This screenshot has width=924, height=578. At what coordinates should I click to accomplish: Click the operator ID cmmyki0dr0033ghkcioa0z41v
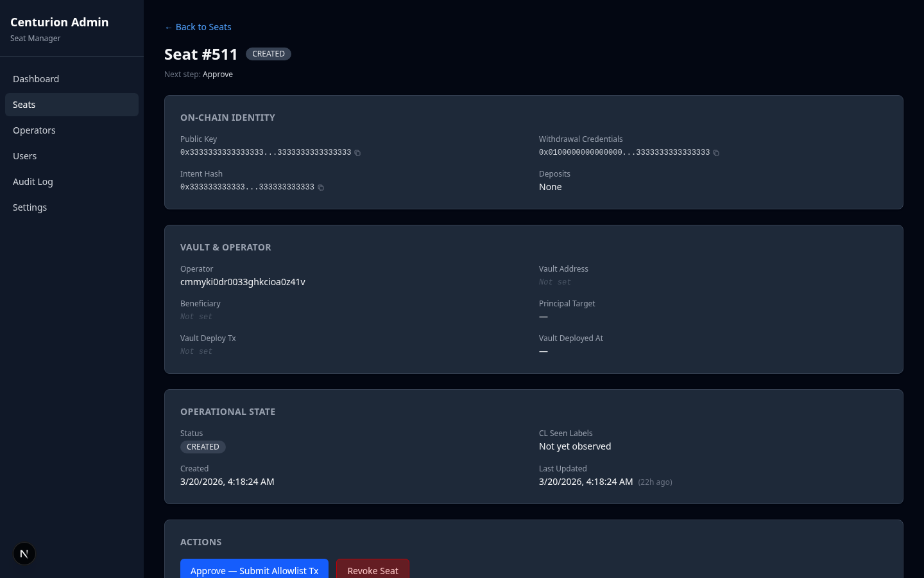point(243,282)
